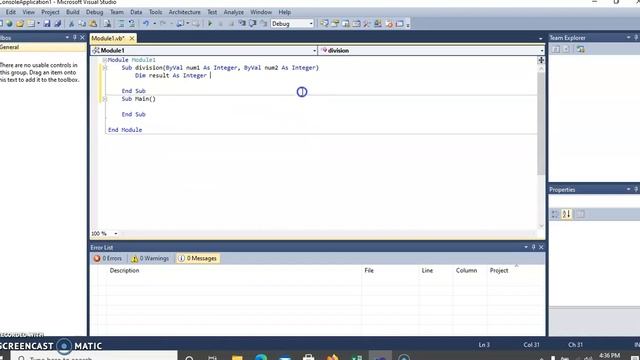640x360 pixels.
Task: Open the Edit menu
Action: tap(11, 12)
